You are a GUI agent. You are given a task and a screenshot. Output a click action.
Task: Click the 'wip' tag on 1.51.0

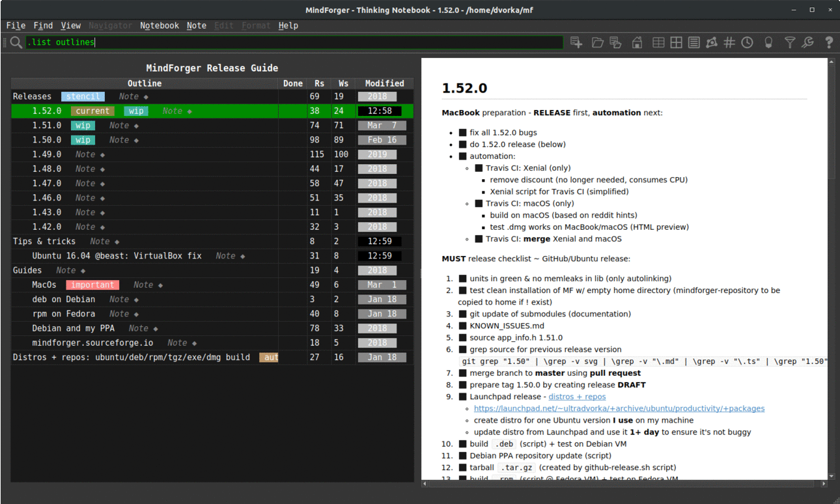83,125
